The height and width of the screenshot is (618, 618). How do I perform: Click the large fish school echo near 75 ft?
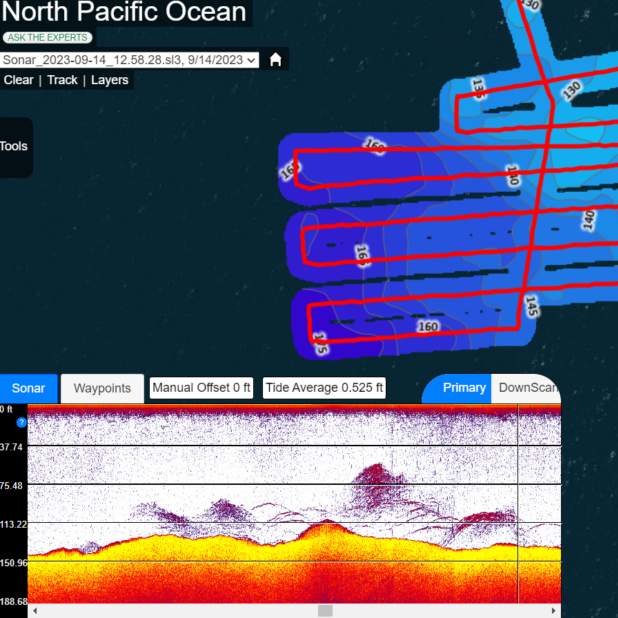(x=370, y=478)
